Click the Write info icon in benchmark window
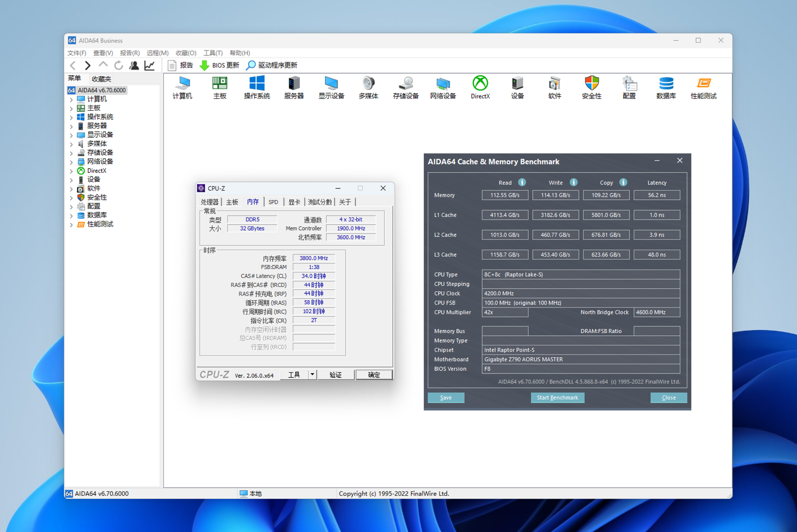797x532 pixels. (573, 182)
